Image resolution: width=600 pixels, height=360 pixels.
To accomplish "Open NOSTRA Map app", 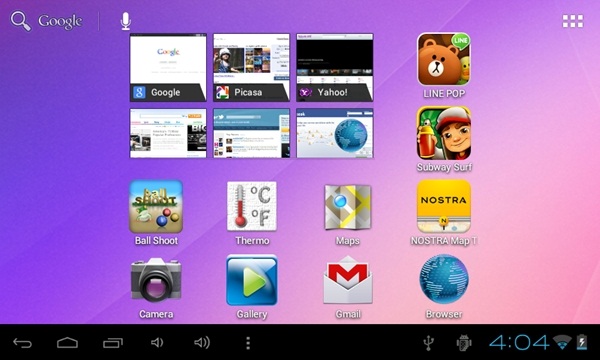I will tap(444, 207).
